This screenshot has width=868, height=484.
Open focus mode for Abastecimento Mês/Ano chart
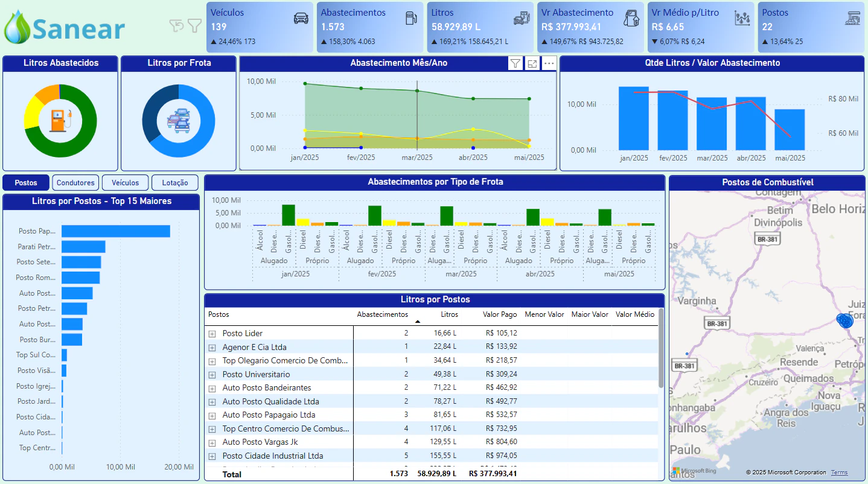(x=532, y=63)
